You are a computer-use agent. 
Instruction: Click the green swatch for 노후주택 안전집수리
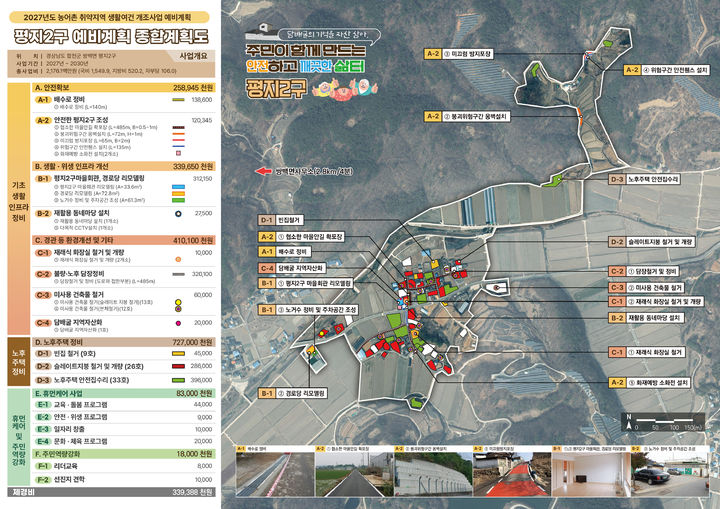178,380
